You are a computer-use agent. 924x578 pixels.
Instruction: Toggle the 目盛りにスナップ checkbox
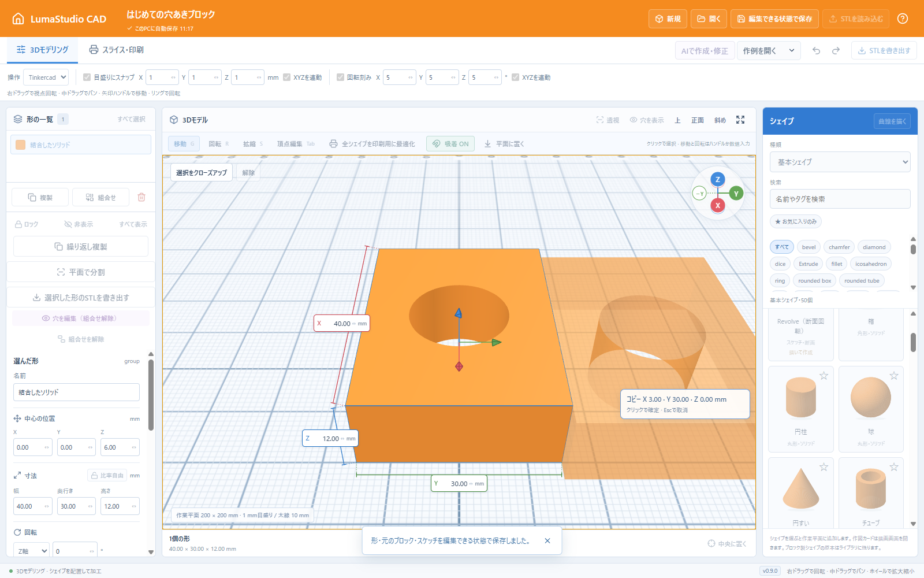pyautogui.click(x=87, y=77)
